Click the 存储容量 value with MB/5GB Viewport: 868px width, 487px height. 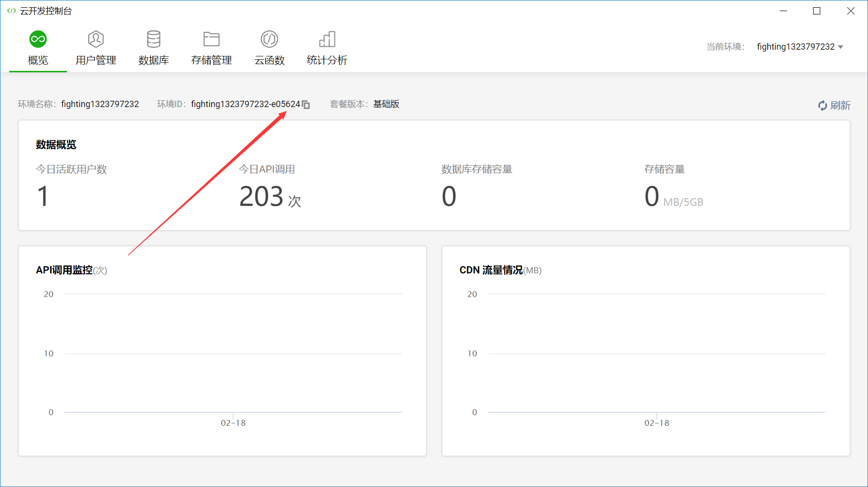click(x=674, y=197)
